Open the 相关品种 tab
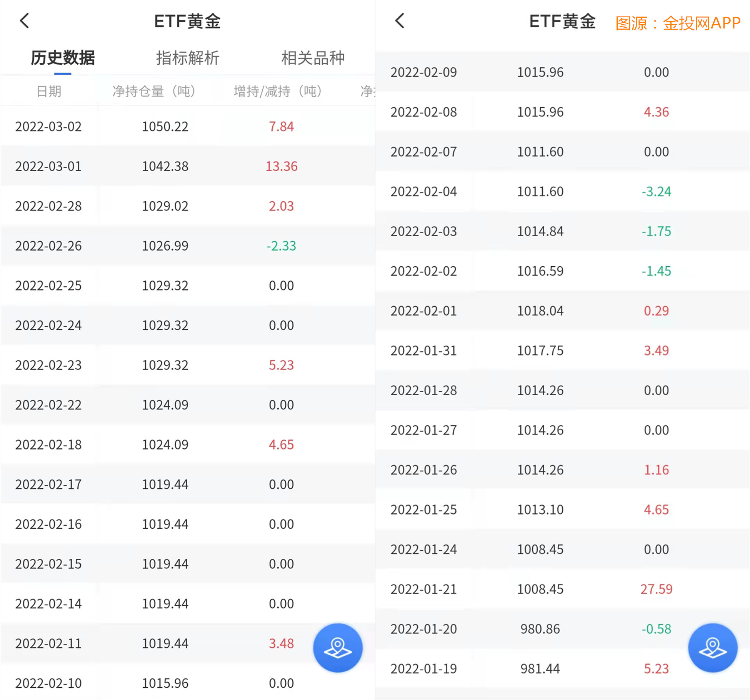The image size is (750, 700). pos(313,58)
